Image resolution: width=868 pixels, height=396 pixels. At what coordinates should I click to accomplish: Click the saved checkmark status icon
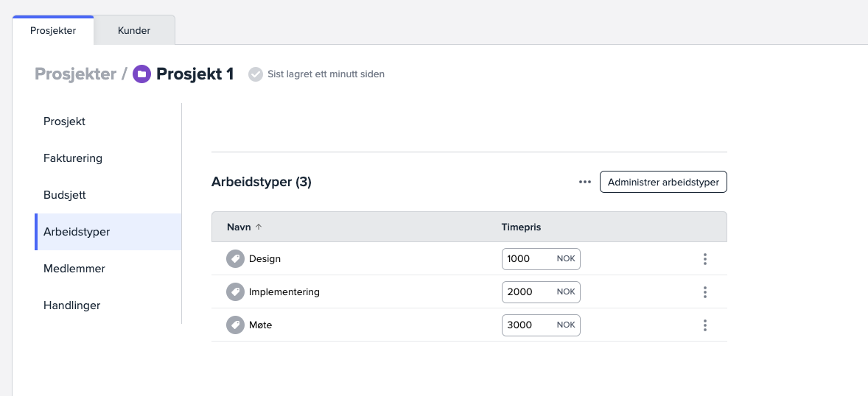click(x=256, y=74)
